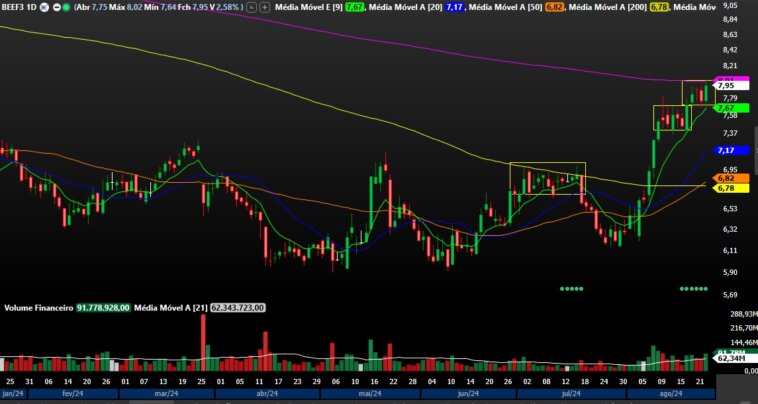Click the green status circle icon
The width and height of the screenshot is (758, 404).
pos(66,7)
